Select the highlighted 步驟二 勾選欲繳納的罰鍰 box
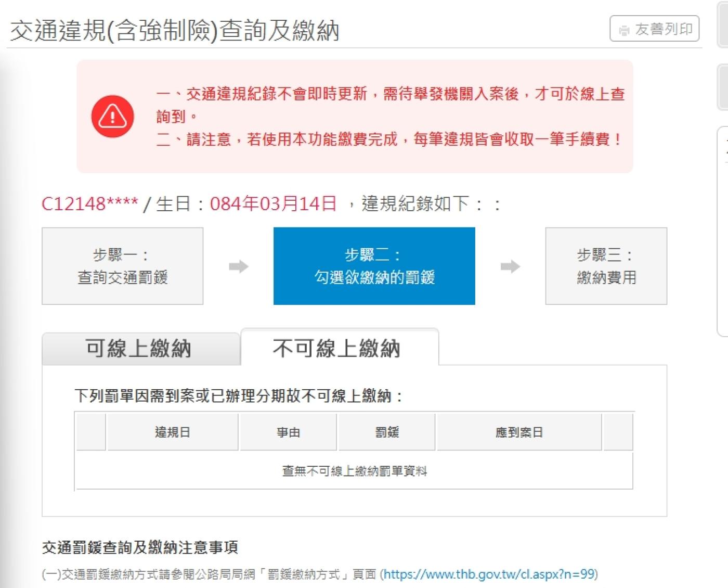Screen dimensions: 728x588 (x=374, y=266)
